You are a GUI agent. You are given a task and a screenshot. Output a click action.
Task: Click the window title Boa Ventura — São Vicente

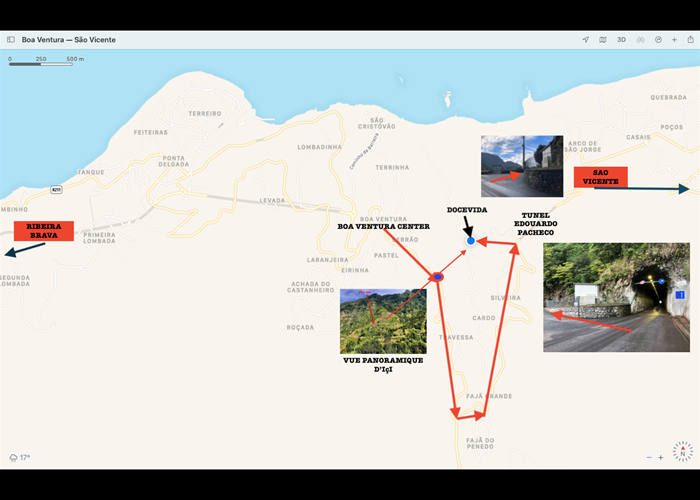tap(69, 40)
